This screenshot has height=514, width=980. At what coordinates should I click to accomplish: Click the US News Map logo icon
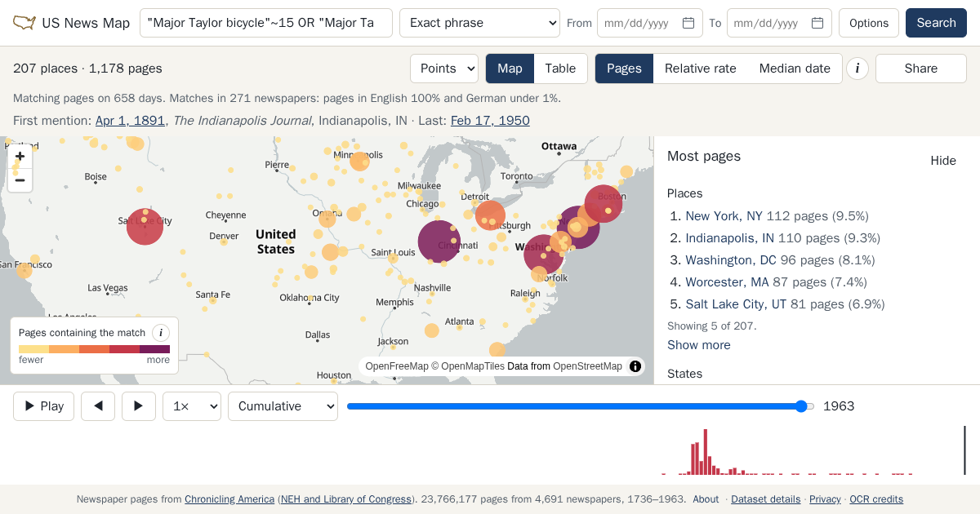(x=24, y=23)
